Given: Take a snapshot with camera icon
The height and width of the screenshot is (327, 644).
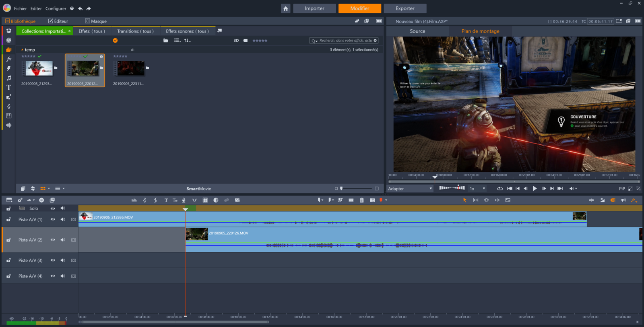Looking at the screenshot, I should coord(372,200).
